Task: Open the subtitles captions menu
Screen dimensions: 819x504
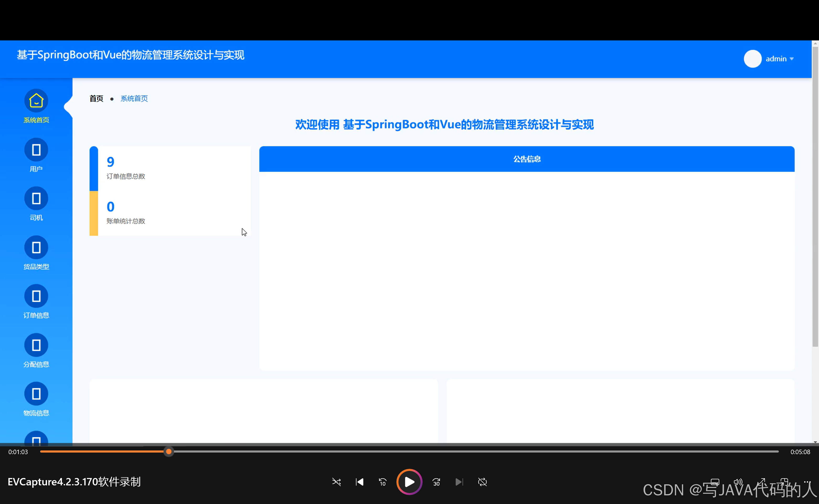Action: pos(715,482)
